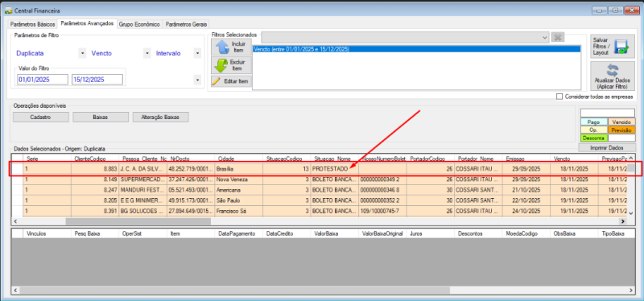Click the Brasília city cell
Screen dimensions: 644x301
(x=239, y=169)
